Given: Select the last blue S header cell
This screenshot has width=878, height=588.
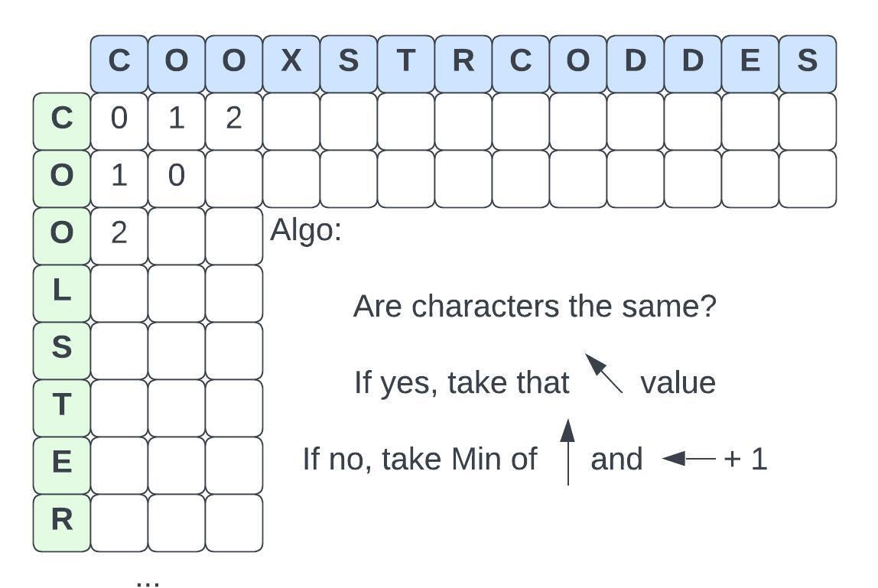Looking at the screenshot, I should pos(808,60).
